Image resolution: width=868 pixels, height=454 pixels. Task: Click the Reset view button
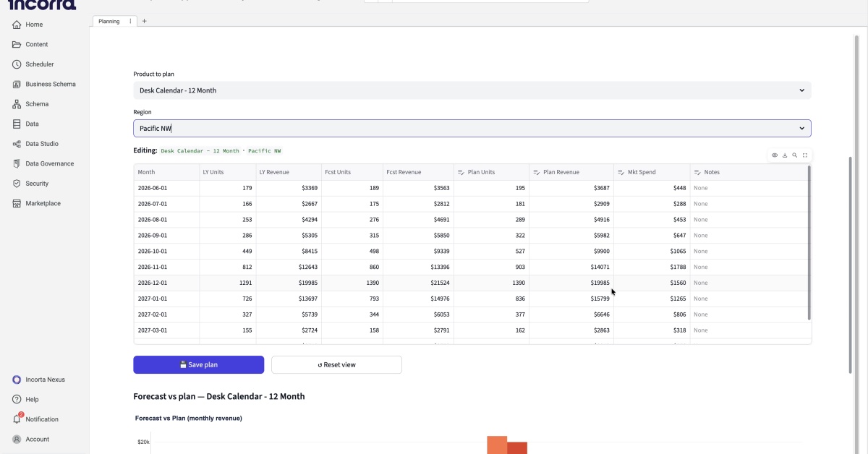336,365
